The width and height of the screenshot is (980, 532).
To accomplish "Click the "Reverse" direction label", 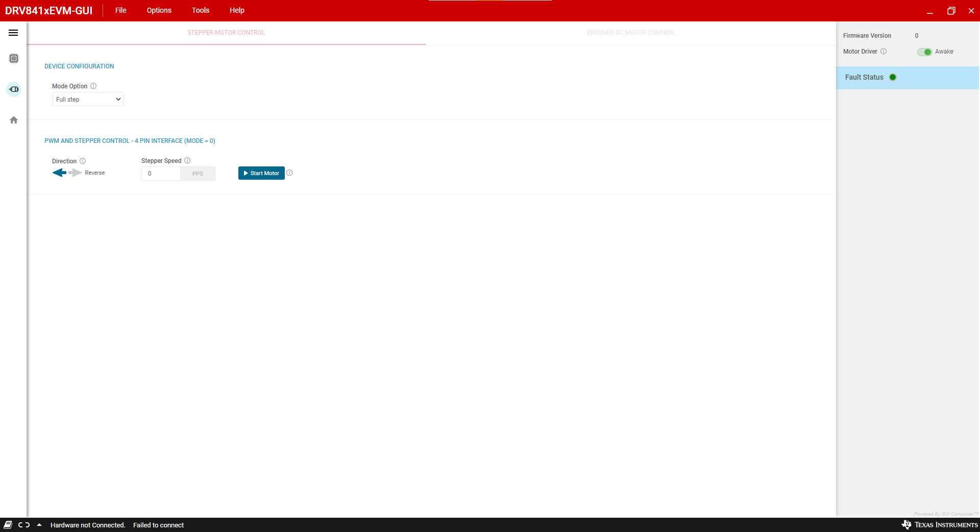I will click(x=95, y=173).
